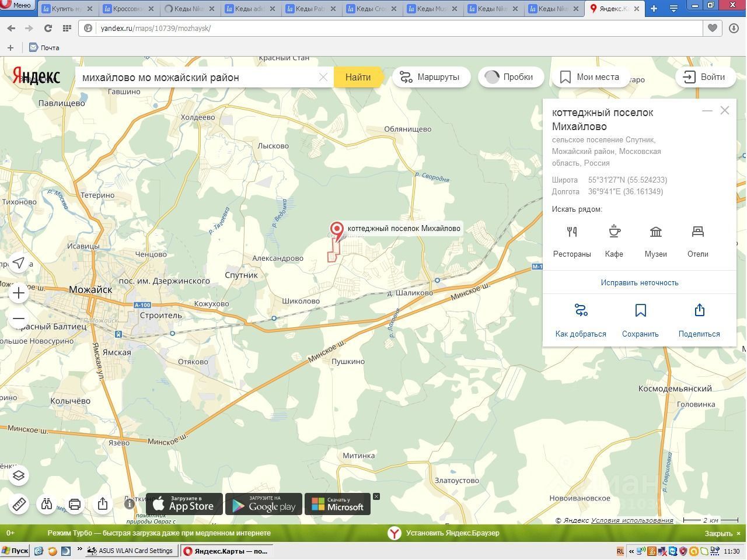Switch to the Купить tab
The height and width of the screenshot is (560, 747).
point(67,9)
